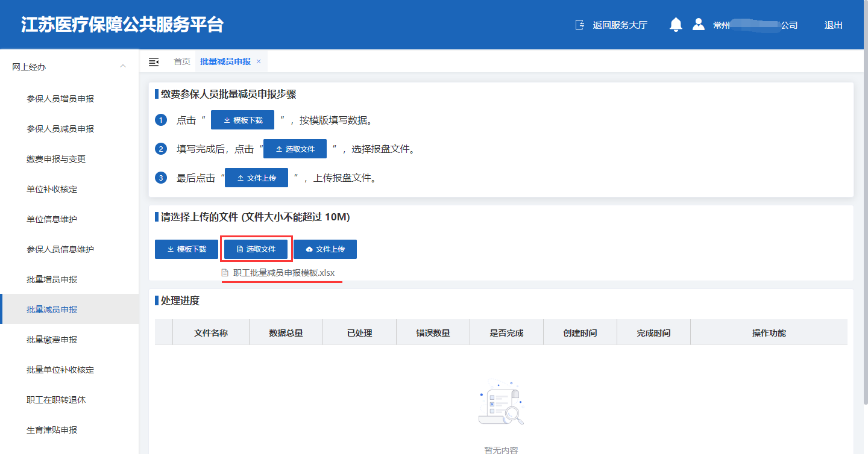868x454 pixels.
Task: Collapse the 网上经办 sidebar menu
Action: pos(123,66)
